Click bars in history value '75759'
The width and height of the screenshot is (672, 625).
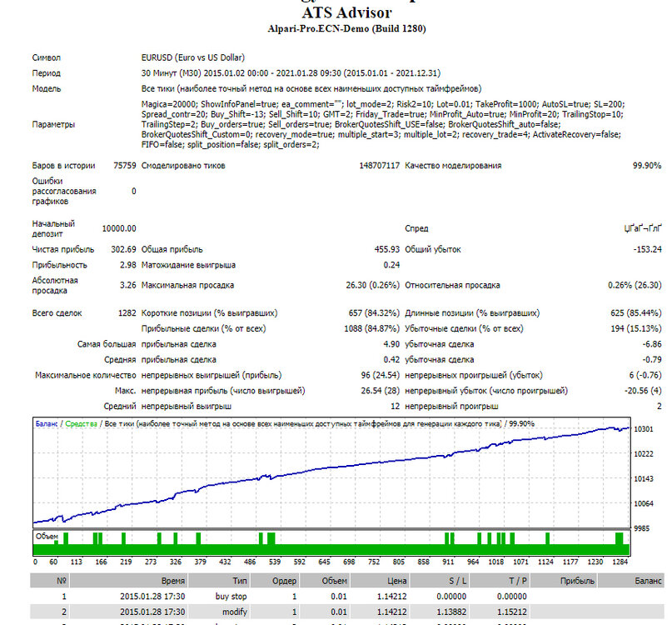pos(125,166)
